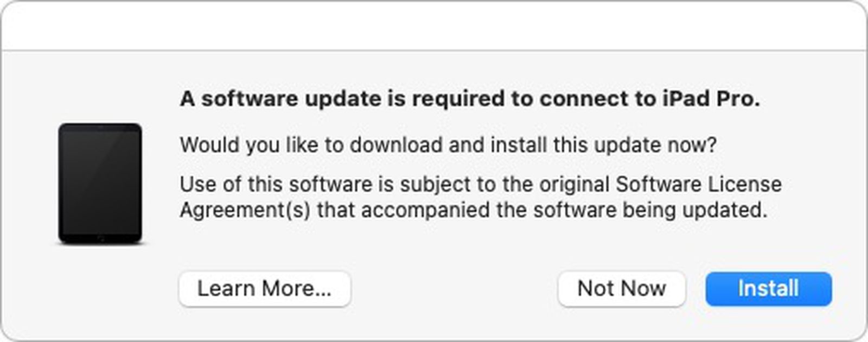Click the top bezel of the iPad icon

(100, 128)
